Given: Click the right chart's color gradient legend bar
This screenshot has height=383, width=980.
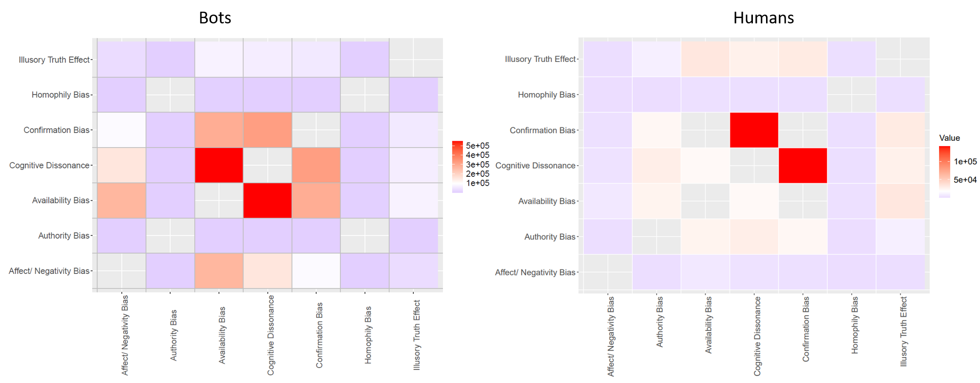Looking at the screenshot, I should pos(944,172).
